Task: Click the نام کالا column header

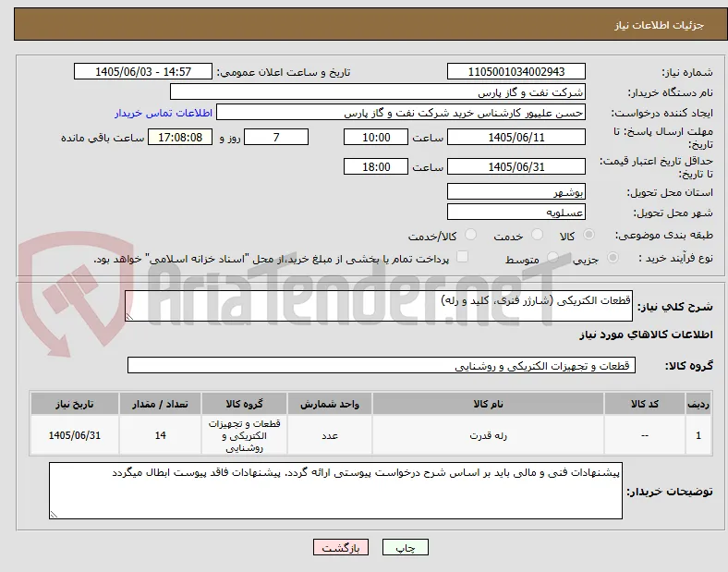Action: click(488, 404)
